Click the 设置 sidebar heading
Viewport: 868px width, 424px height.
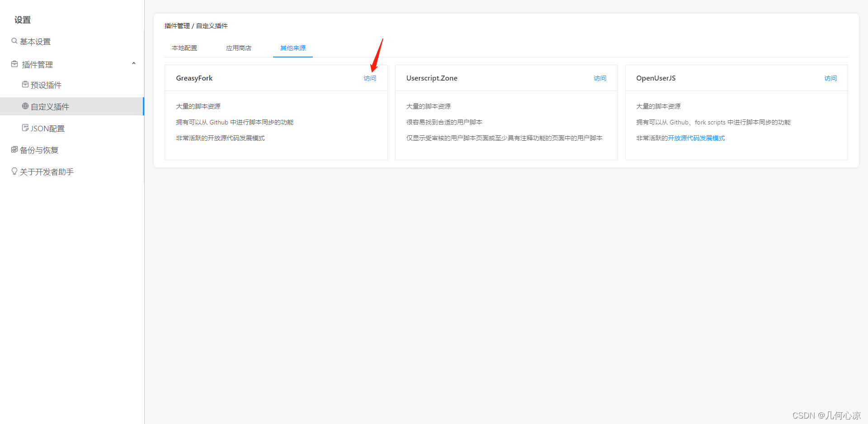[23, 20]
